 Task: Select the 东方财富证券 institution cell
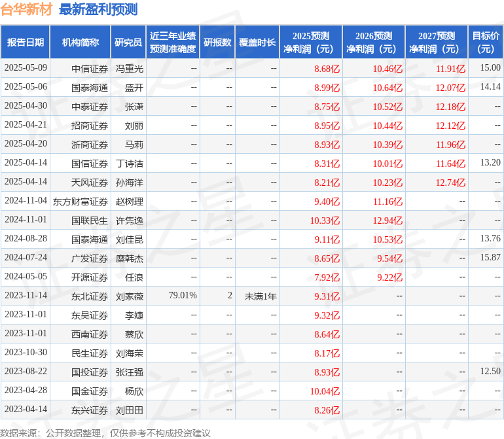click(x=81, y=202)
